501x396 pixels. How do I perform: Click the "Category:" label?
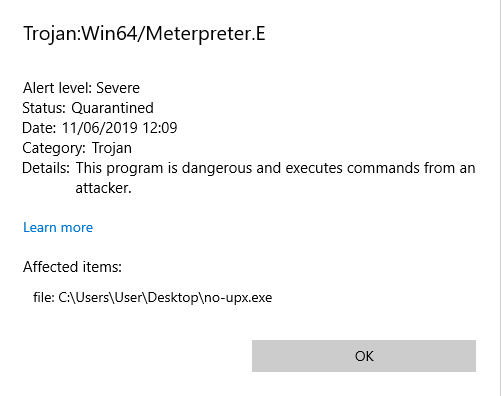click(54, 148)
